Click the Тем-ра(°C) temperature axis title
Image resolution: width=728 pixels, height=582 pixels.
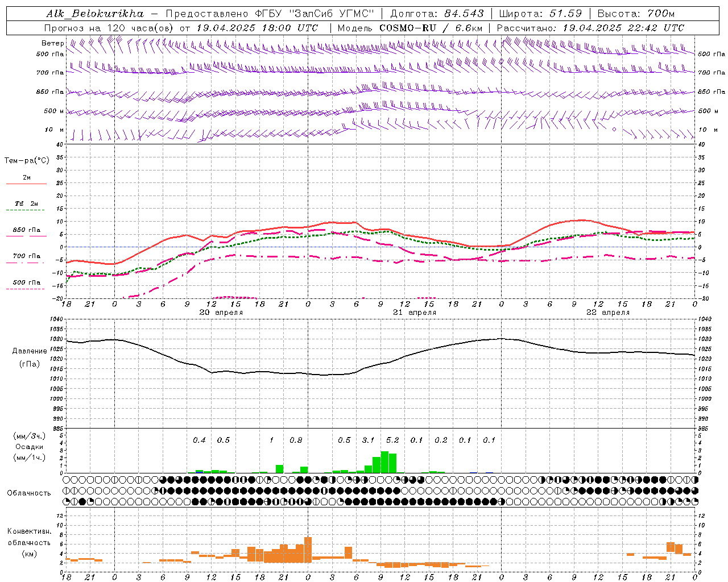(27, 161)
